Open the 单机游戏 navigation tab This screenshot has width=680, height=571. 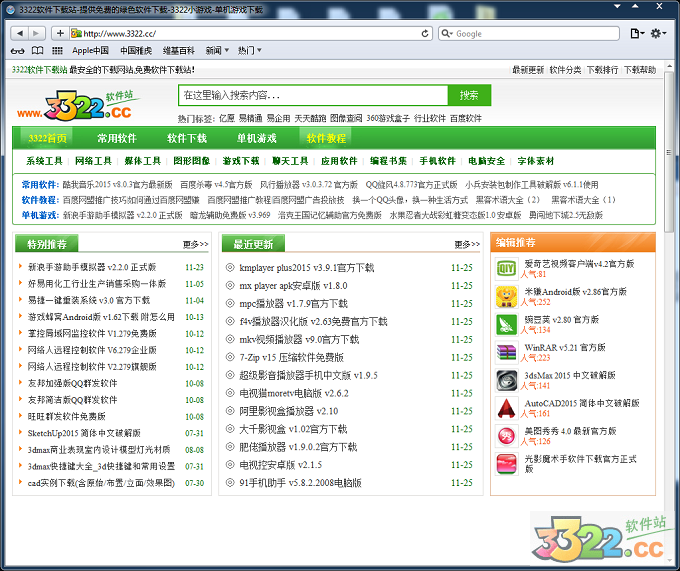pos(256,138)
